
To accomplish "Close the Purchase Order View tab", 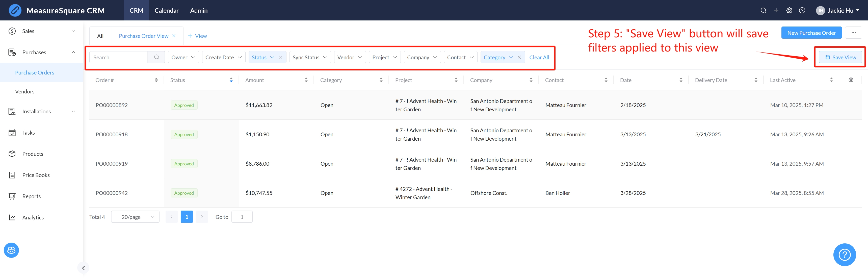I will point(174,36).
